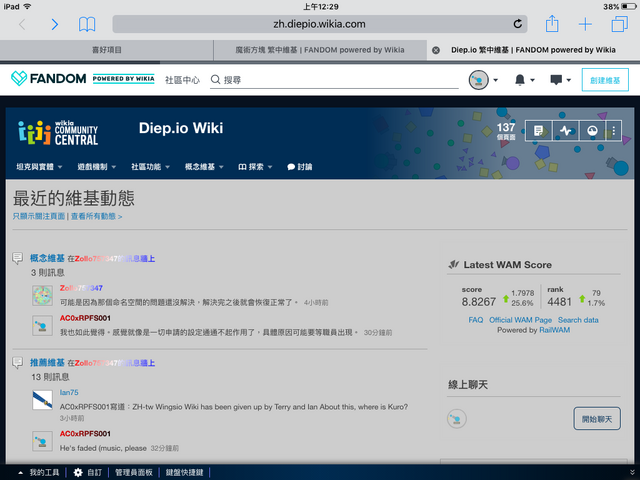Open the Safari share sheet icon
The image size is (640, 480).
point(552,24)
